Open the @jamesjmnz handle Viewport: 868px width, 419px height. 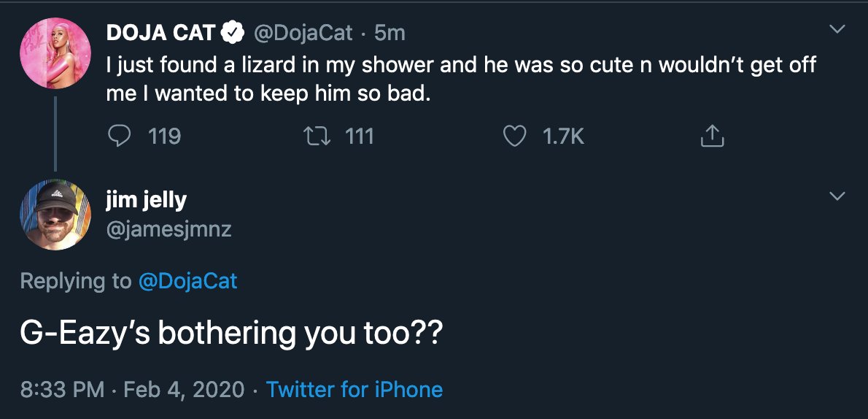click(x=169, y=229)
